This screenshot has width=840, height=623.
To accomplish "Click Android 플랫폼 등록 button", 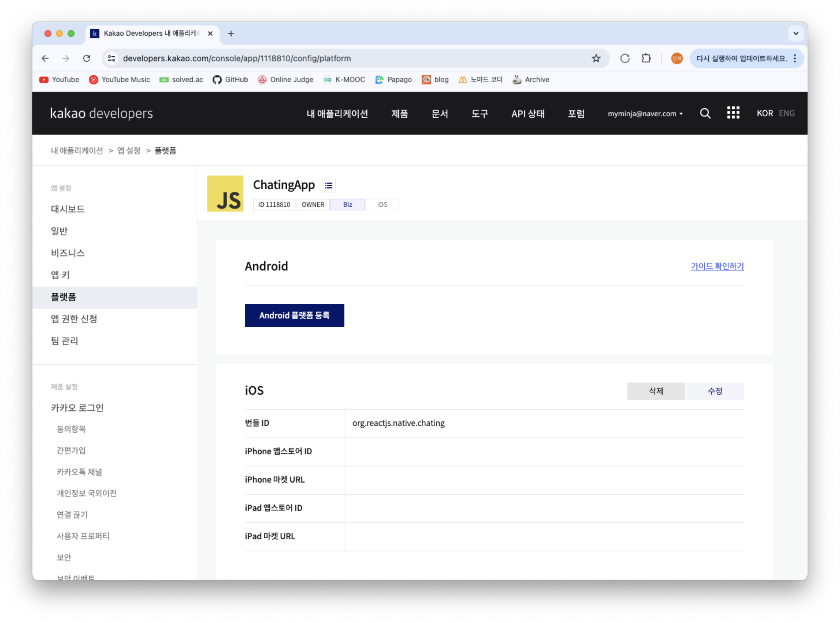I will click(x=294, y=316).
